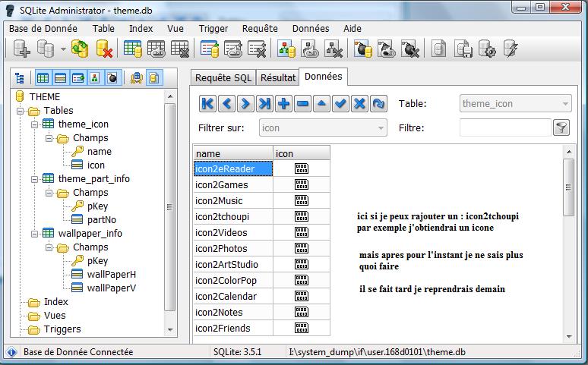
Task: Jump to last record in navigator
Action: [264, 104]
